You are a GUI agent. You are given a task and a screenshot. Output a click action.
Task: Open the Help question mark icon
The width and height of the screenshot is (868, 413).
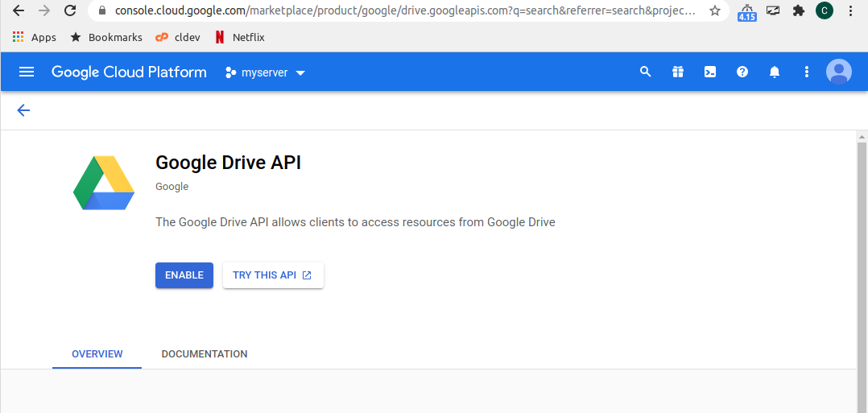pos(742,72)
